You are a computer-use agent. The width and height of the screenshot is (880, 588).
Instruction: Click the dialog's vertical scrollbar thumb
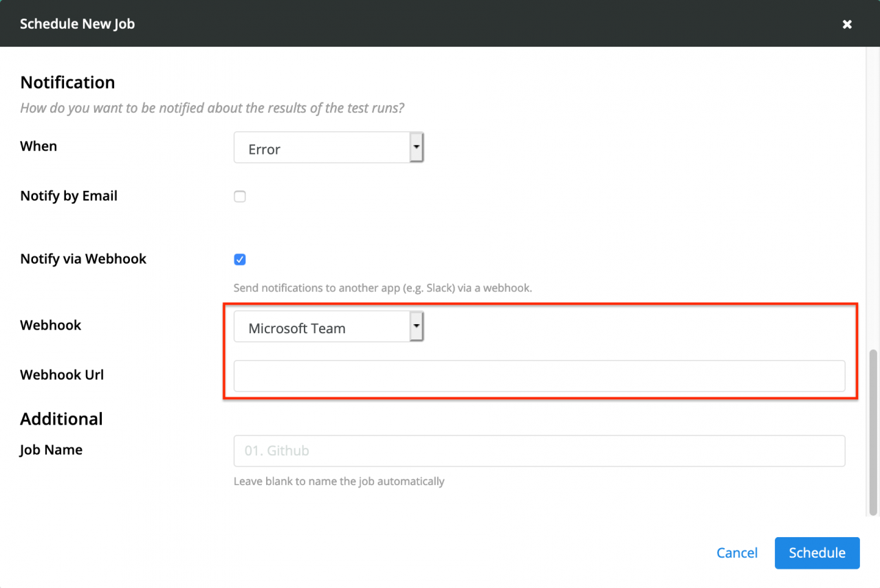click(873, 431)
